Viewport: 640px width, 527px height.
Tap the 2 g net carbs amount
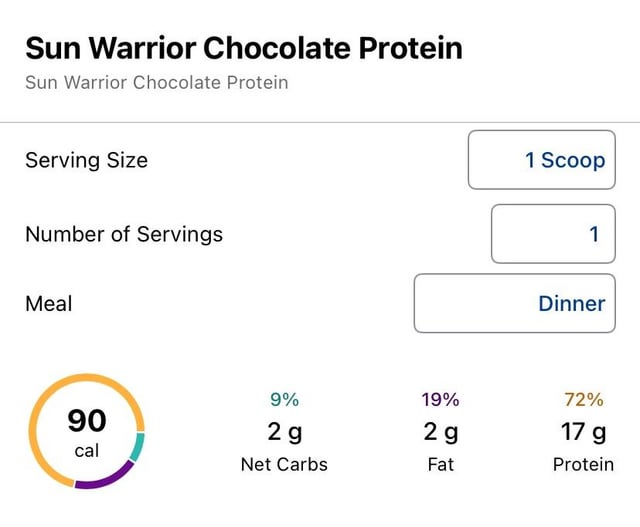[x=284, y=433]
